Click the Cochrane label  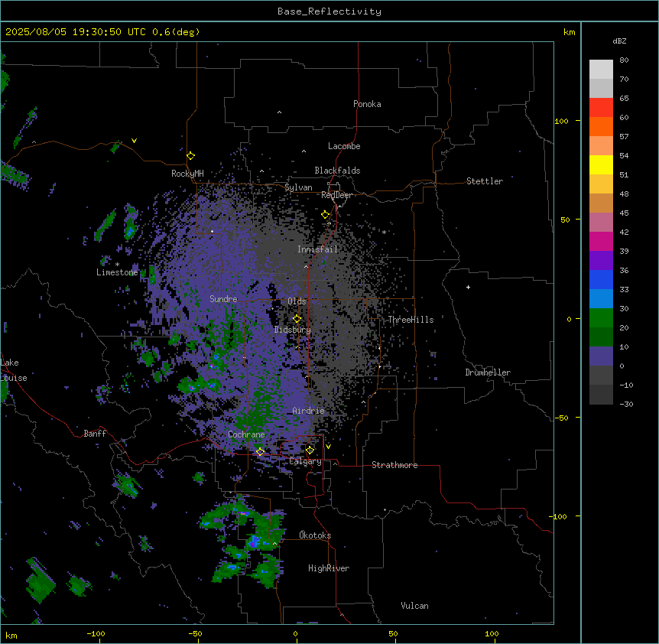click(246, 434)
